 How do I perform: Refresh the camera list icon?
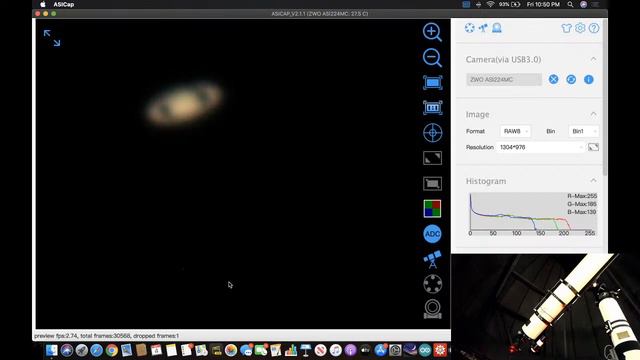point(571,80)
